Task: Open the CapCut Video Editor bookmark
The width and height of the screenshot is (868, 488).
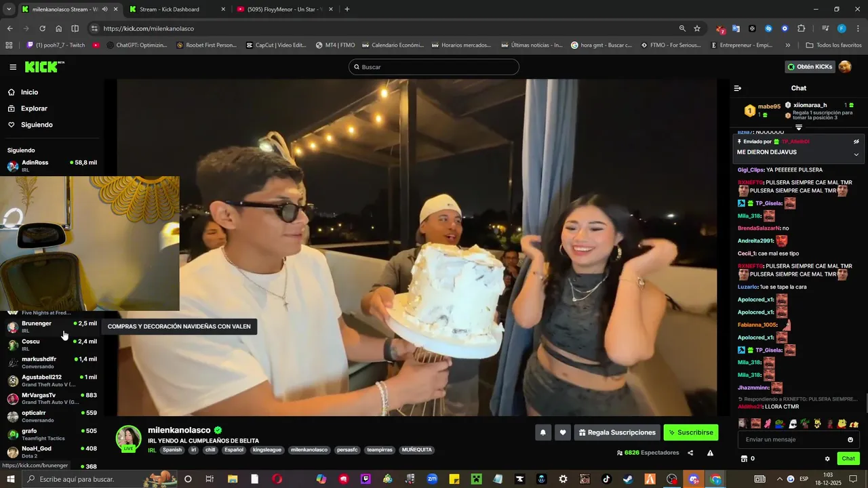Action: pos(276,45)
